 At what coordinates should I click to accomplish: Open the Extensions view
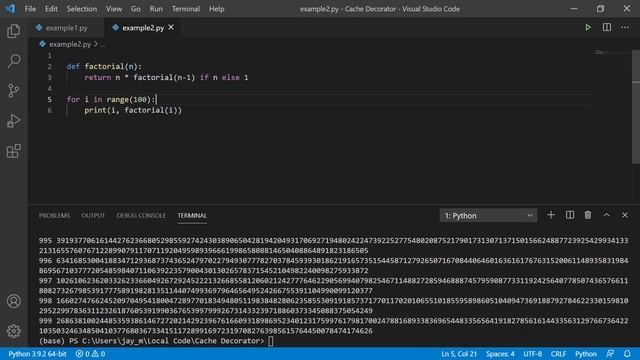(x=13, y=151)
